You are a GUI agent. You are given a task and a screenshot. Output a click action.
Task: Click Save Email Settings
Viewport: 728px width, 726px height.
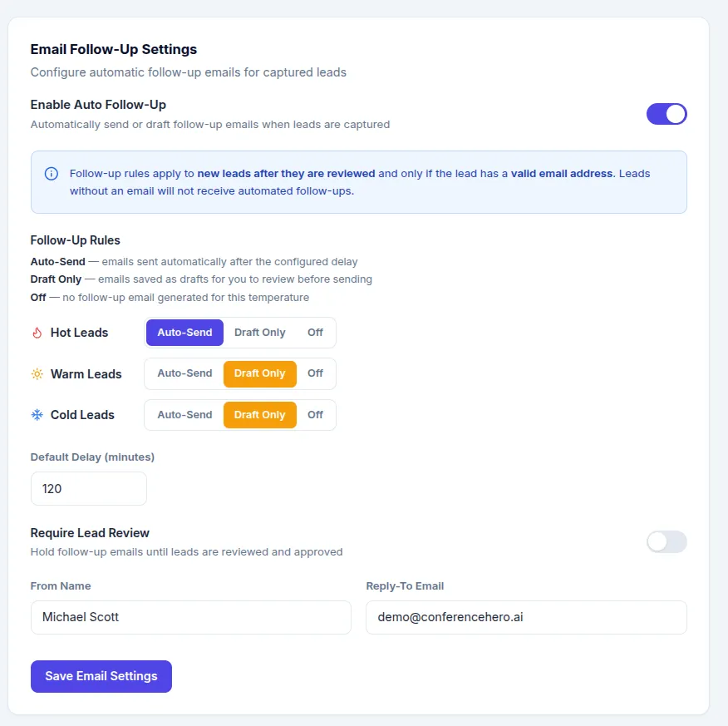101,676
